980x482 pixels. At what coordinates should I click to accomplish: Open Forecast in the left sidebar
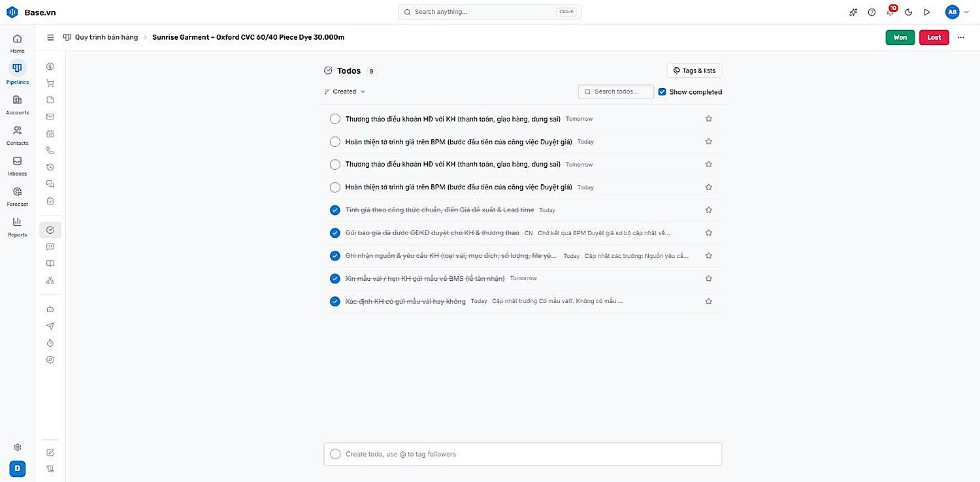point(18,195)
